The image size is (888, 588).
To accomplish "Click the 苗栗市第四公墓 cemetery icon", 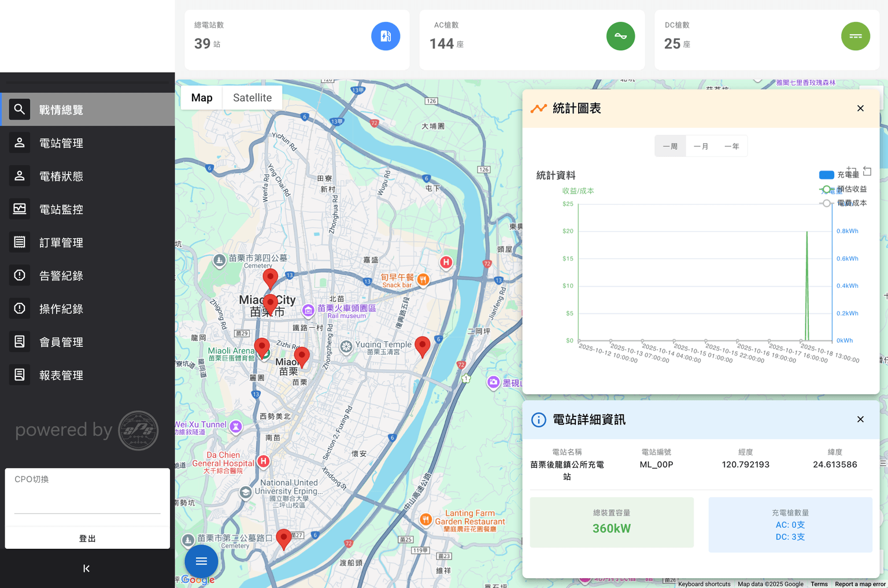I will click(219, 261).
